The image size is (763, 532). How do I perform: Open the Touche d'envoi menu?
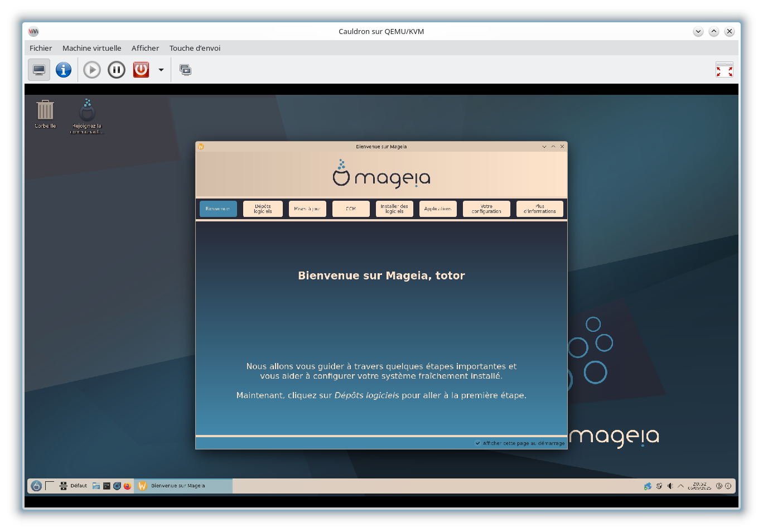tap(195, 48)
